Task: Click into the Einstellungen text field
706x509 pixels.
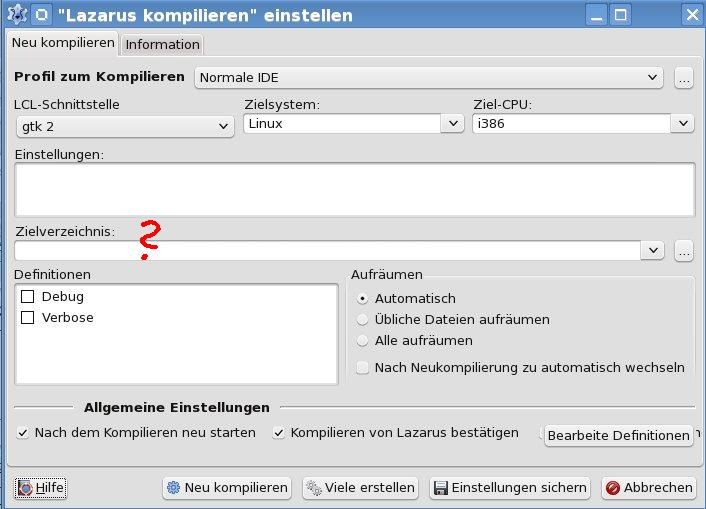Action: click(354, 189)
